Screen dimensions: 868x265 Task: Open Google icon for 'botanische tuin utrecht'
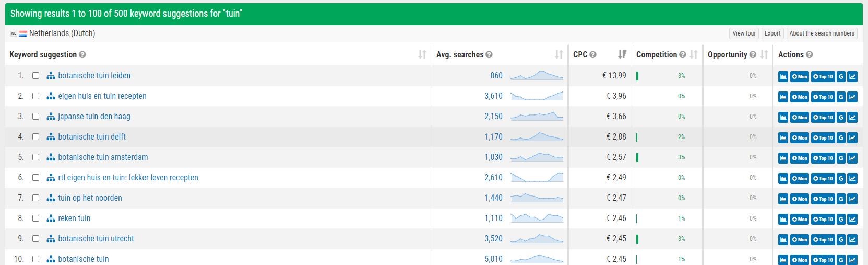click(x=841, y=239)
